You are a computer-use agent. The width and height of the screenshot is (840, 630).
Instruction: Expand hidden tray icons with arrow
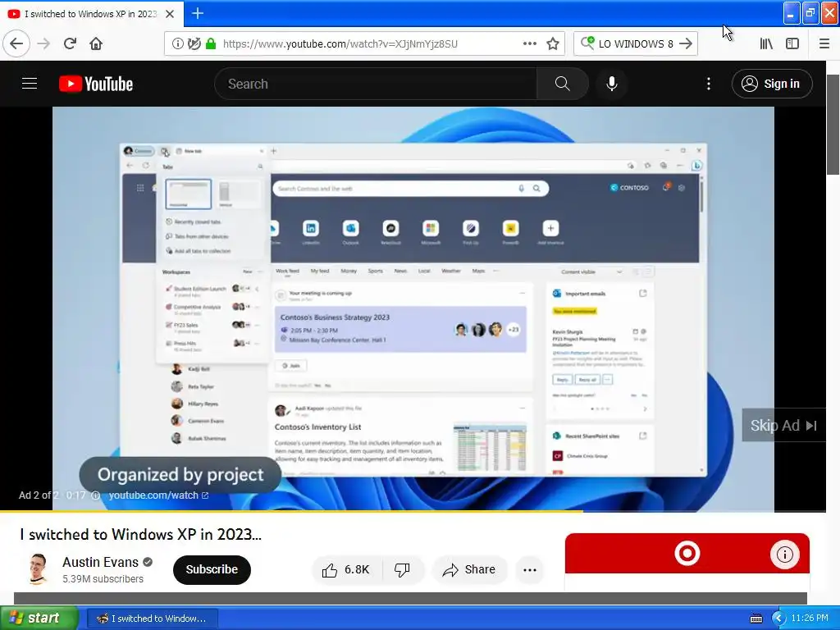click(x=778, y=619)
